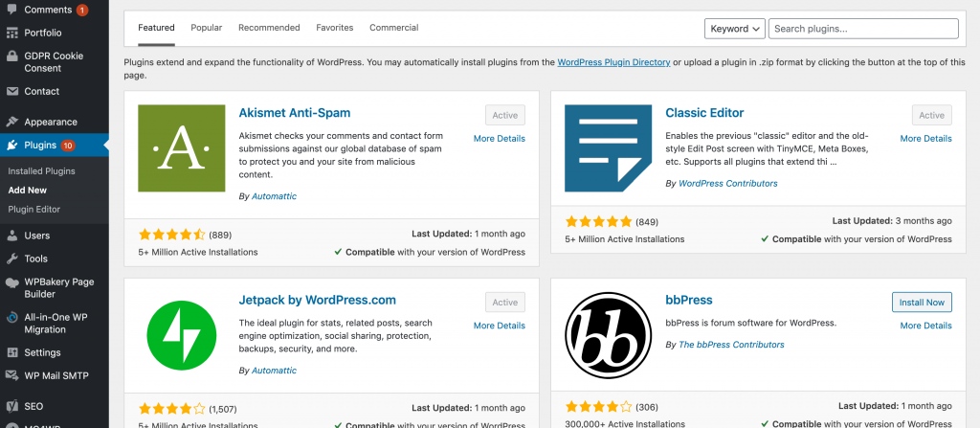Click the Settings sliders icon
Image resolution: width=980 pixels, height=428 pixels.
tap(11, 353)
